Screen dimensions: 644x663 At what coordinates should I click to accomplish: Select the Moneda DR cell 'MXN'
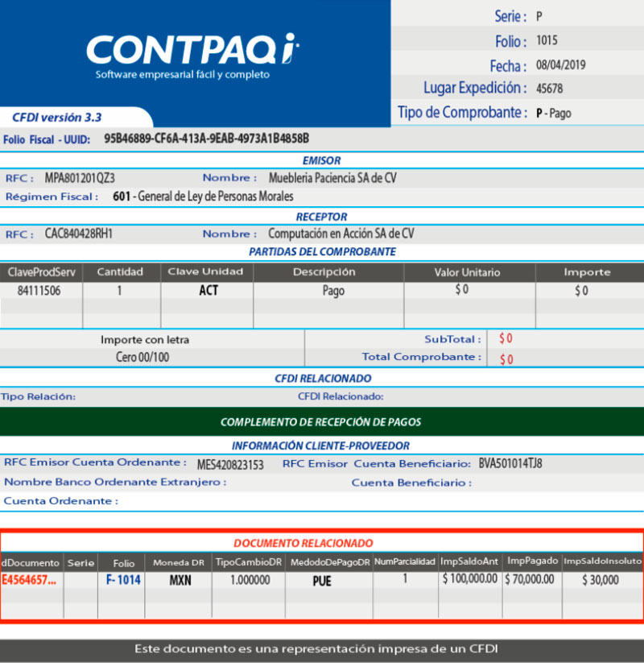coord(180,580)
